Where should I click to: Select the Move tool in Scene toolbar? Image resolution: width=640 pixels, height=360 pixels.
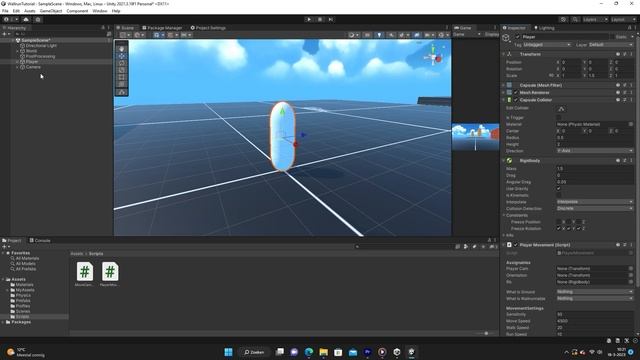122,56
